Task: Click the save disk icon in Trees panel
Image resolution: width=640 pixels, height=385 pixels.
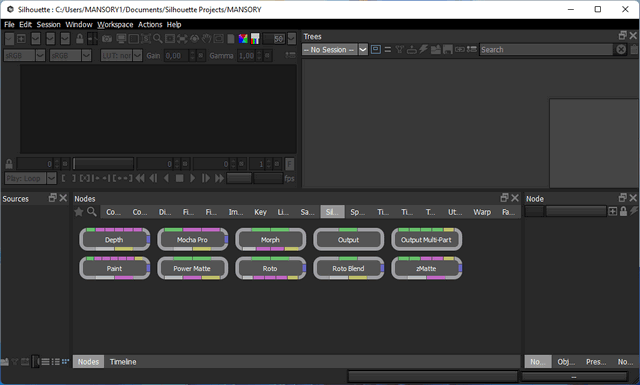Action: pos(448,49)
